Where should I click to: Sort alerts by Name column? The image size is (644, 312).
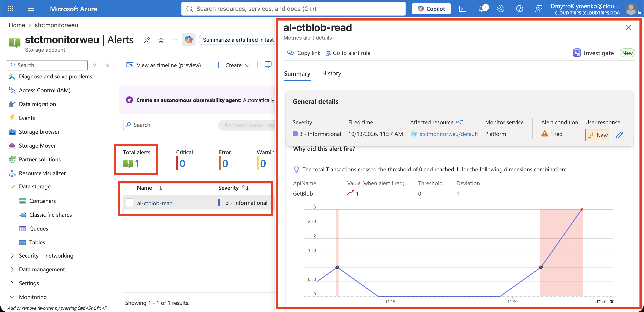[150, 188]
